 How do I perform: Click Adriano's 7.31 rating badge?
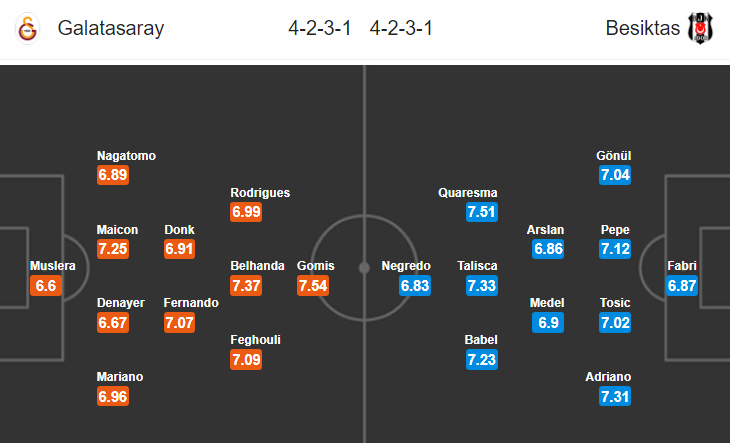[x=615, y=396]
